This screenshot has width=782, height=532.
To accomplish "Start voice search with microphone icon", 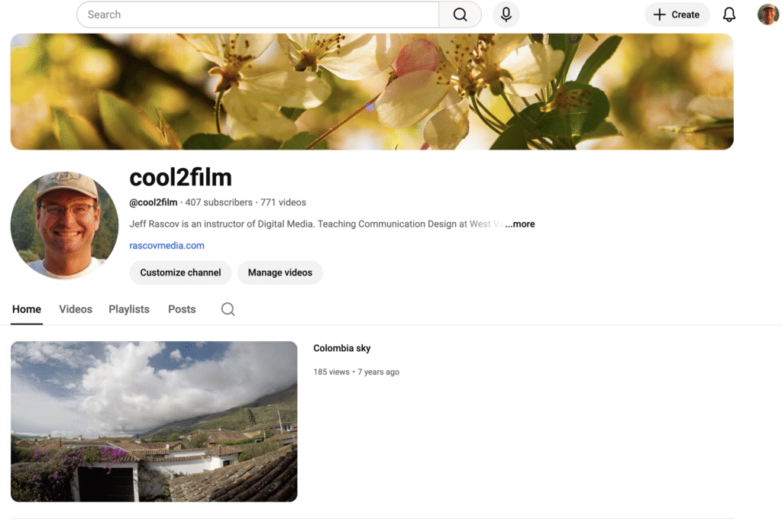I will [506, 15].
